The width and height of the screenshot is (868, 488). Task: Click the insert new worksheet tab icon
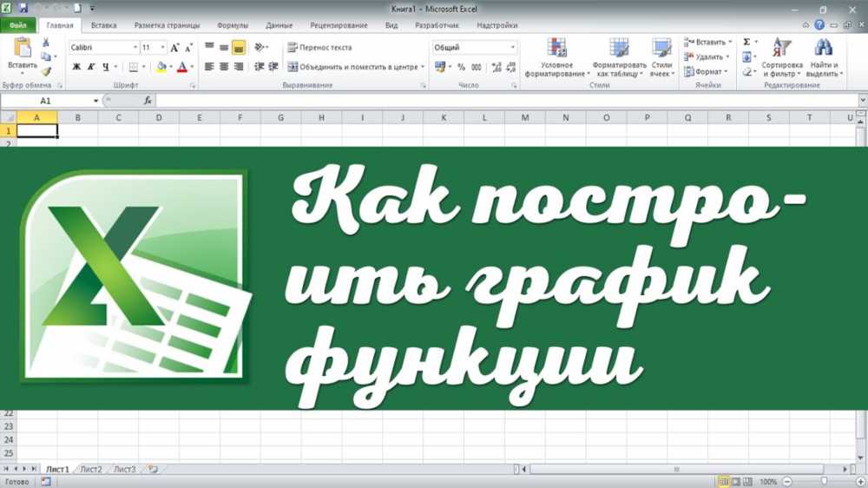154,469
